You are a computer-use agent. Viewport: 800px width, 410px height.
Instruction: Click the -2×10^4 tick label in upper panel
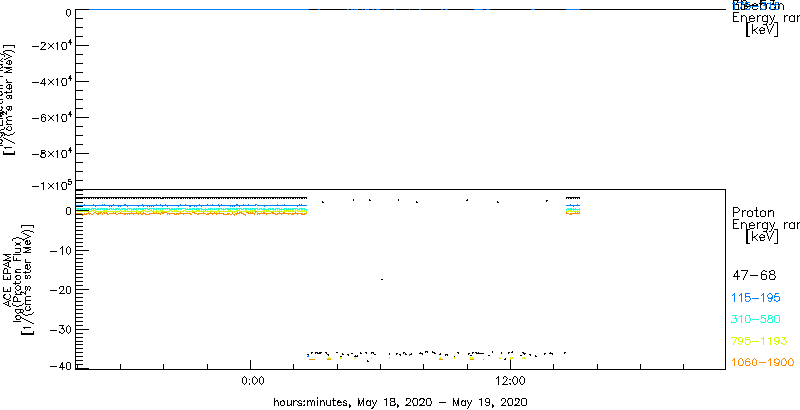51,46
